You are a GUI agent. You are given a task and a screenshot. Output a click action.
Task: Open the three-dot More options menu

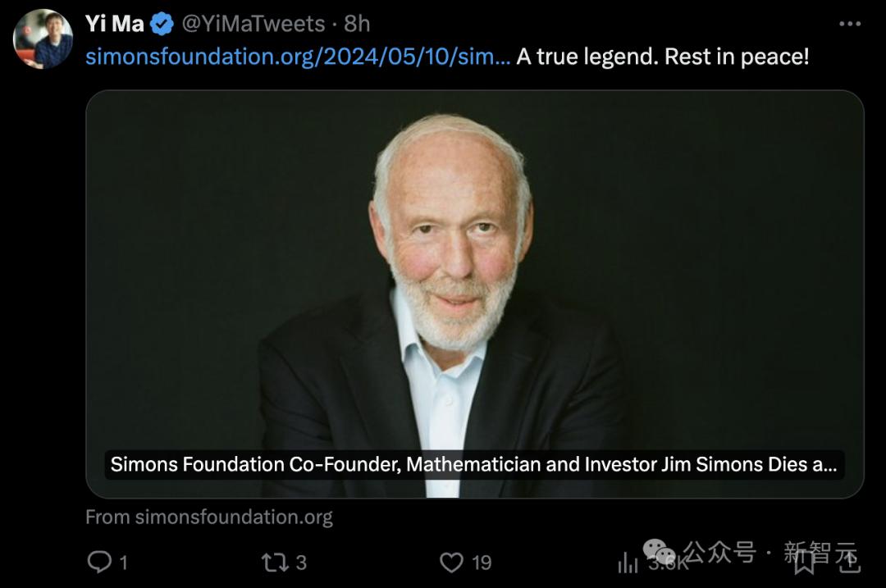(850, 24)
